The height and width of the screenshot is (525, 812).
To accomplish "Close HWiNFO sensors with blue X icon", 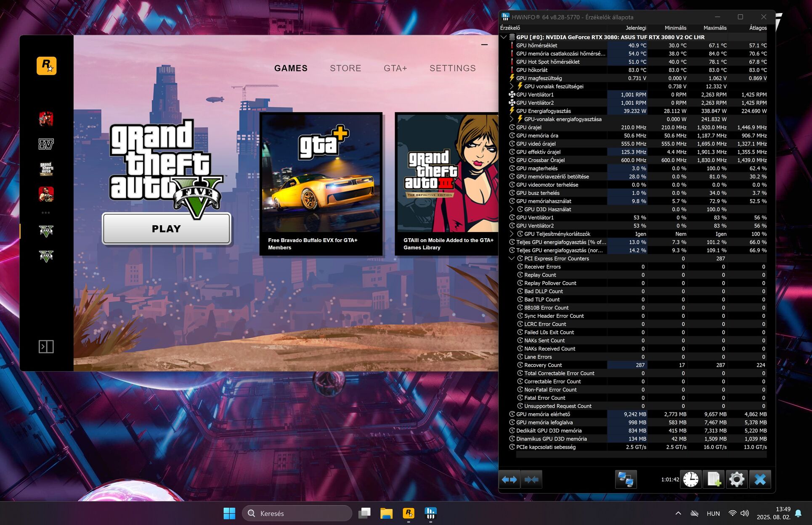I will [760, 480].
